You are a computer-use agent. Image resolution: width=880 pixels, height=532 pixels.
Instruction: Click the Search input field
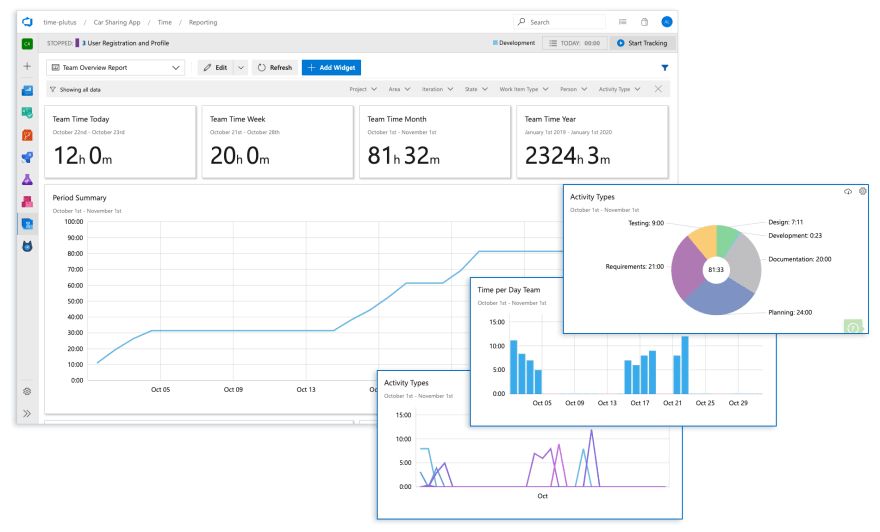(560, 22)
